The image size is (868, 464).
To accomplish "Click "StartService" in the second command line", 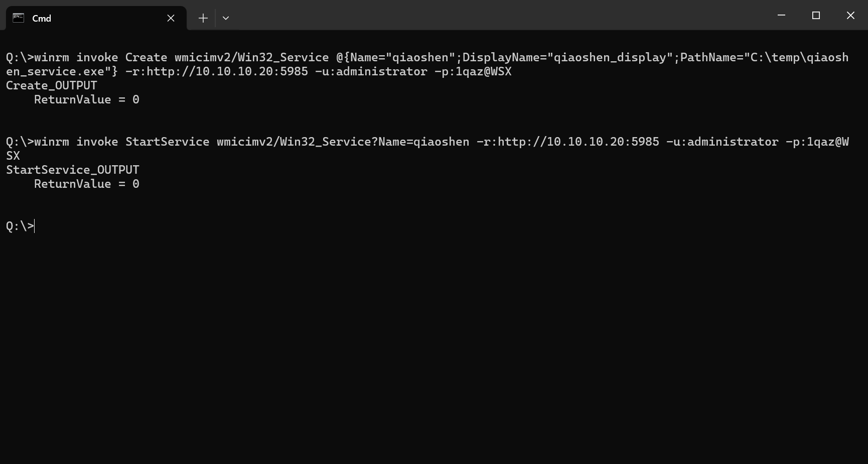I will (x=167, y=142).
